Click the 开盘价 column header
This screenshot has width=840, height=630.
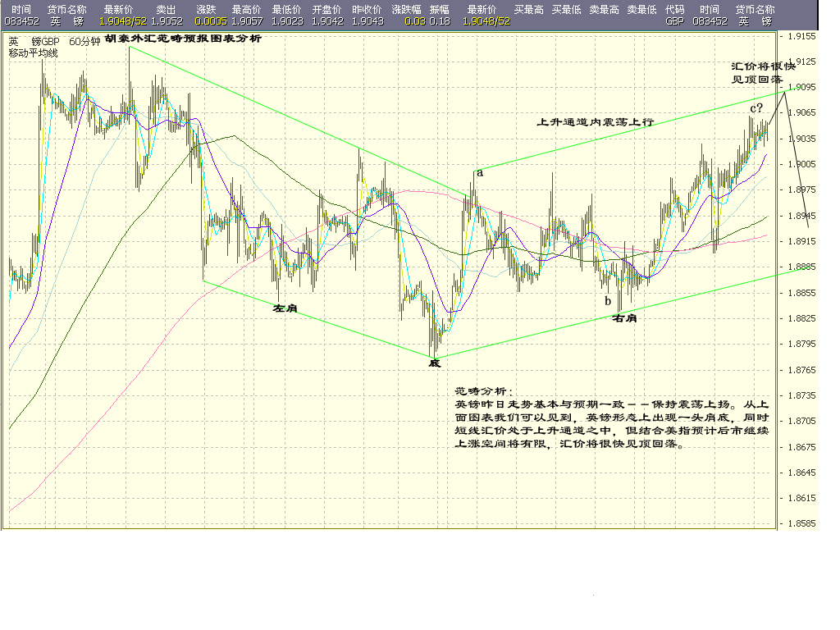point(326,10)
